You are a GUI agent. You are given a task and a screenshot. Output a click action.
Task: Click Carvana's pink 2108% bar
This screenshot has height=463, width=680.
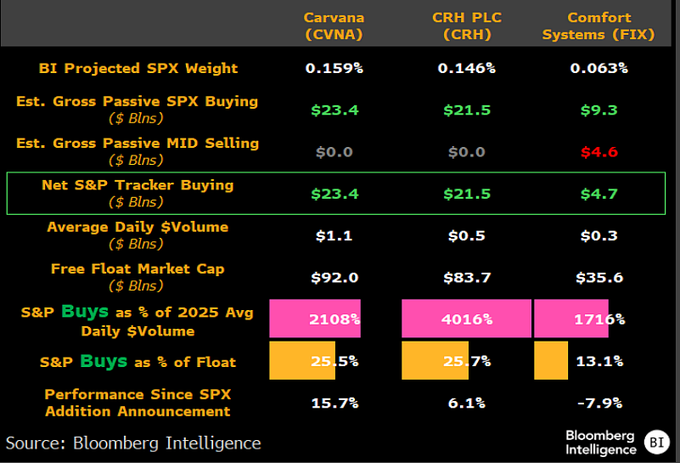315,319
